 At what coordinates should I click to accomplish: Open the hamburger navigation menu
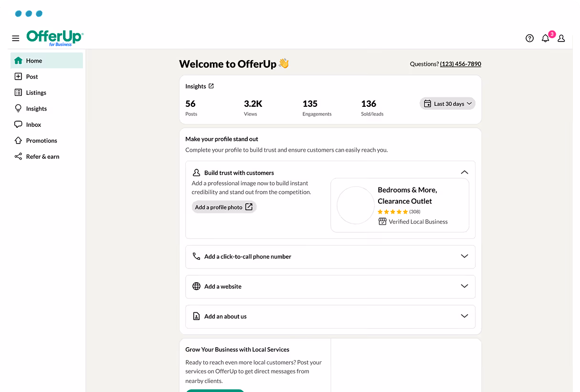[x=16, y=38]
